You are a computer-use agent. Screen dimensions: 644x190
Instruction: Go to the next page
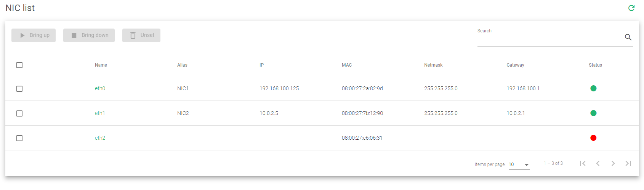tap(613, 163)
